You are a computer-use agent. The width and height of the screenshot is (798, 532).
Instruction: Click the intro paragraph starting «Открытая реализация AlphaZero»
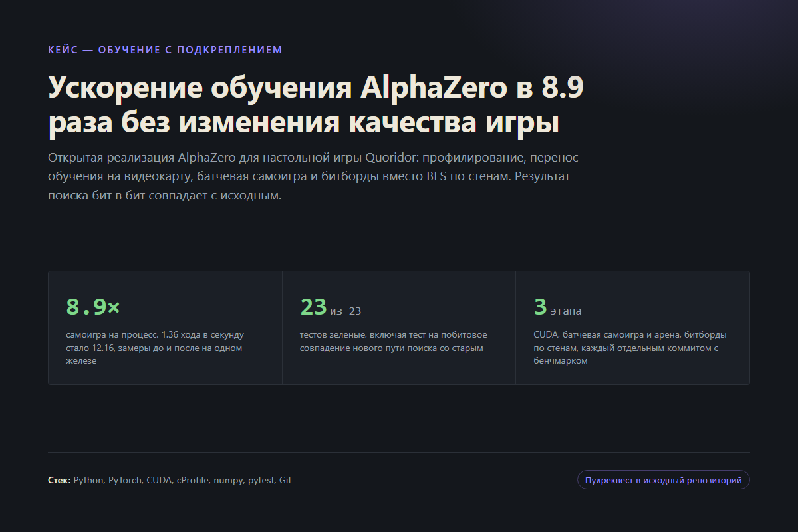click(x=313, y=177)
